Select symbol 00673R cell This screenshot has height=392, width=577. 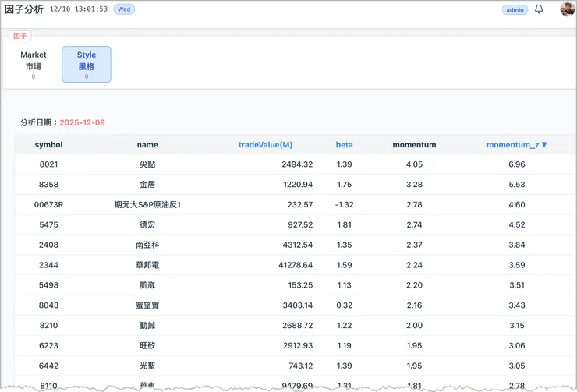tap(48, 204)
